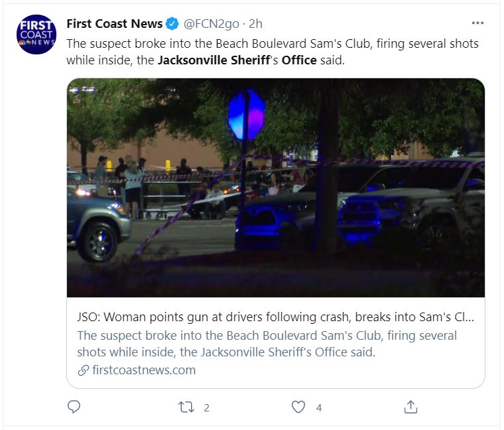The height and width of the screenshot is (430, 504).
Task: Click the tweet text mentioning Sam's Club
Action: (272, 44)
